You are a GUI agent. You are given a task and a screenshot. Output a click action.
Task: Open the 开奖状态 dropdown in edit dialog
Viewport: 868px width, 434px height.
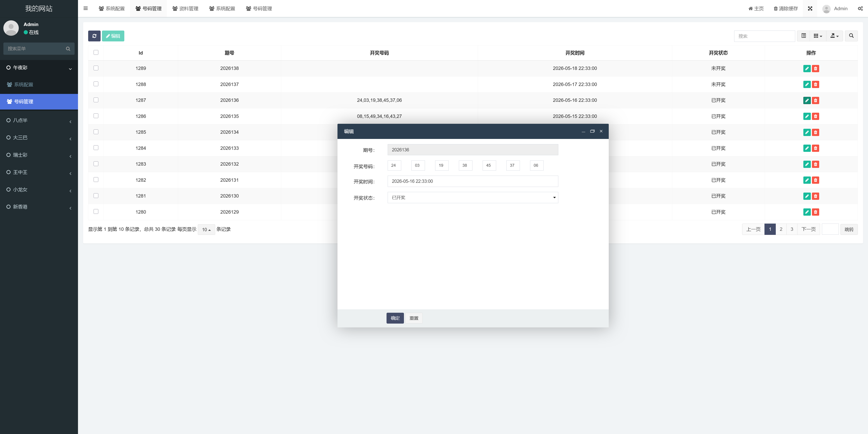pos(473,198)
